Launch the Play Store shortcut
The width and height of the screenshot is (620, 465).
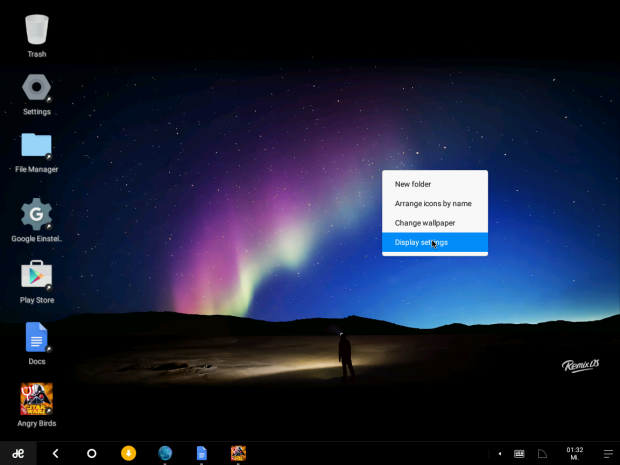[36, 275]
